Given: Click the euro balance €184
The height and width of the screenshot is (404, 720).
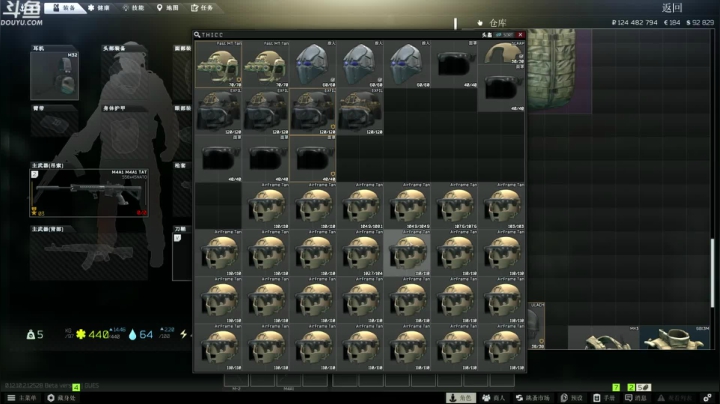Looking at the screenshot, I should [x=672, y=22].
